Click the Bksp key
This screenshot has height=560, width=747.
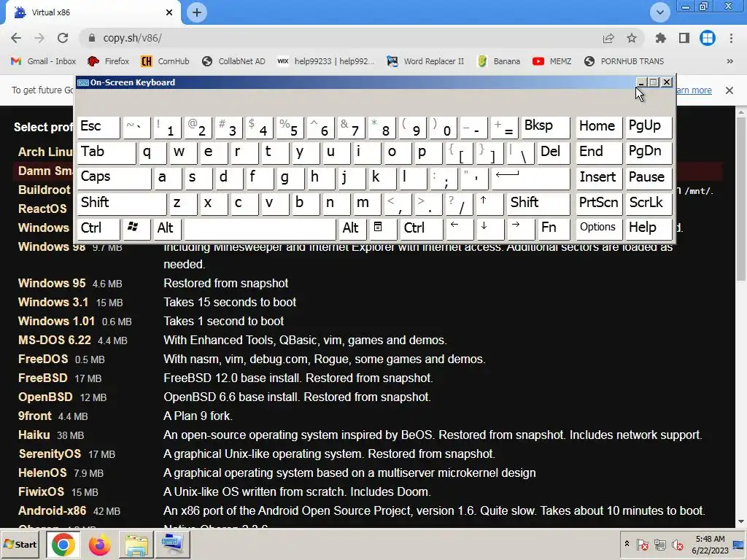tap(546, 127)
